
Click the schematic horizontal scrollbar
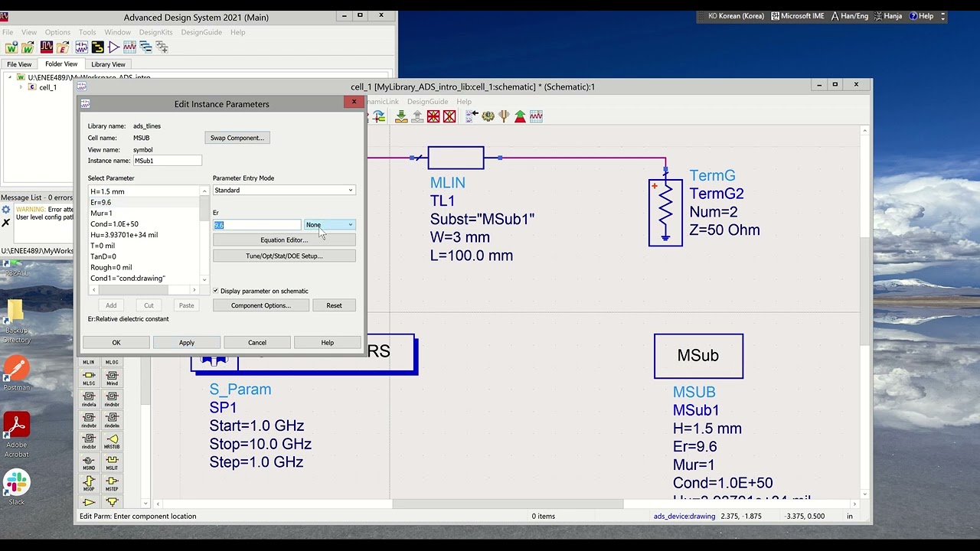508,504
